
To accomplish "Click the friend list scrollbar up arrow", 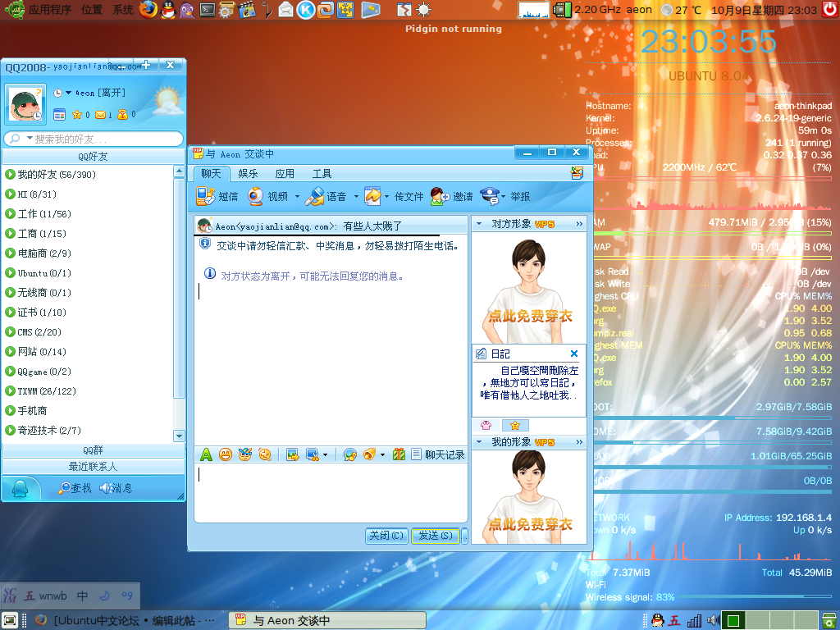I will click(180, 171).
